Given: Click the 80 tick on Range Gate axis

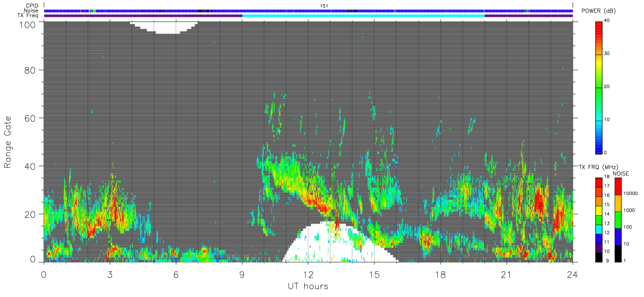Looking at the screenshot, I should coord(30,70).
